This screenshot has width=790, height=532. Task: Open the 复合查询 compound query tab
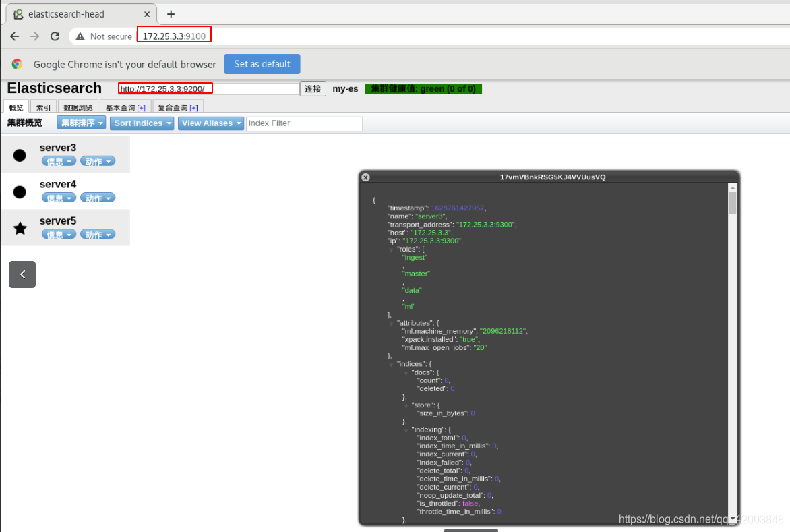point(178,107)
